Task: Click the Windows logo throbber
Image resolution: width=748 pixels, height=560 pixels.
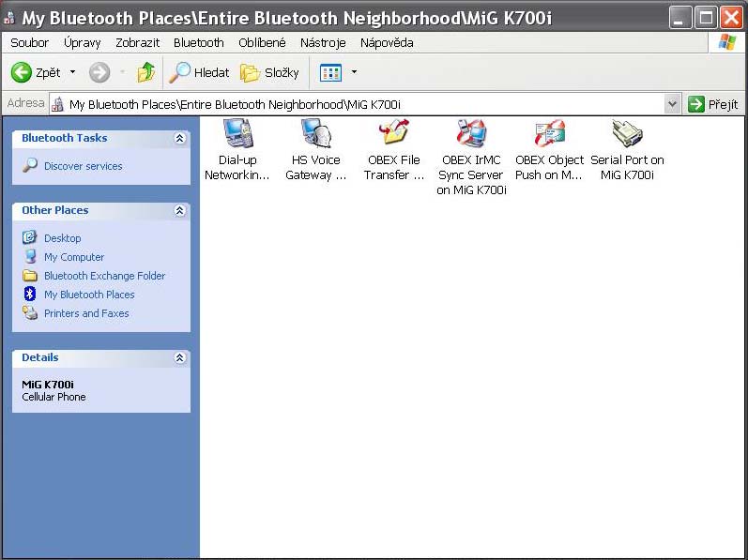Action: [727, 42]
